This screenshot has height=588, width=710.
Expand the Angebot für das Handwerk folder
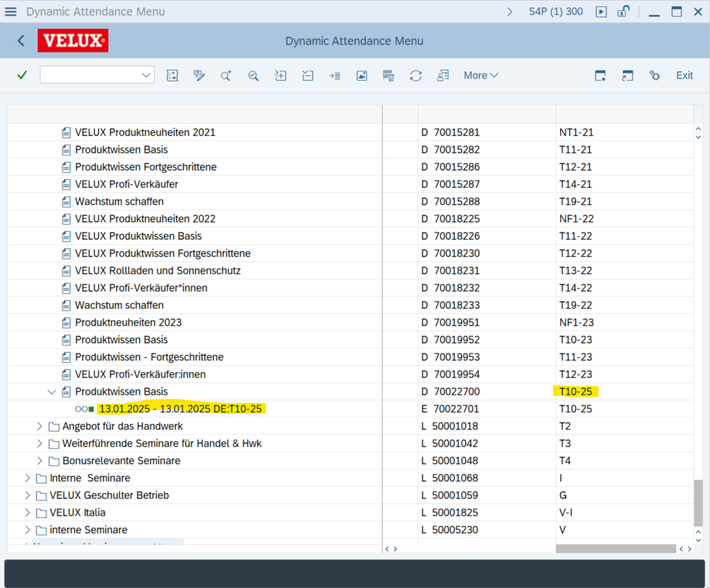[40, 426]
